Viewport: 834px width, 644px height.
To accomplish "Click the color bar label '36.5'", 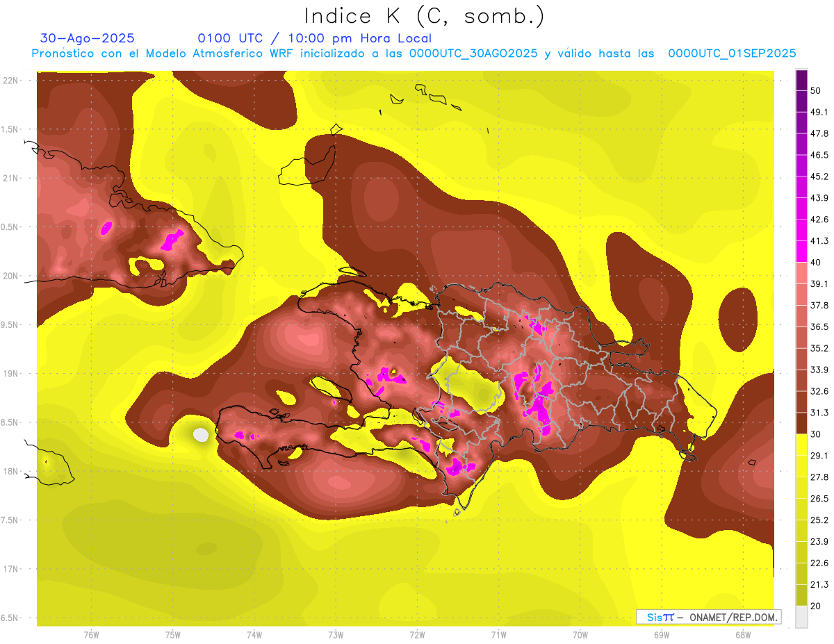I will point(819,327).
